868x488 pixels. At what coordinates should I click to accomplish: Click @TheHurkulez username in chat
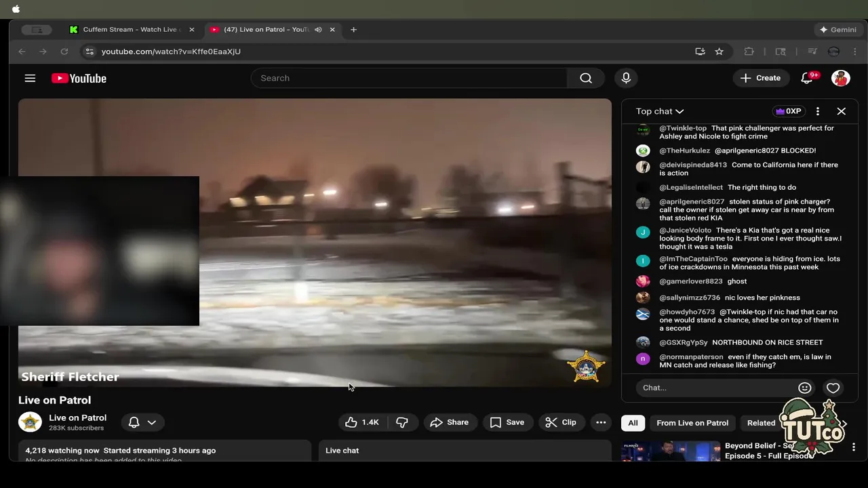684,150
